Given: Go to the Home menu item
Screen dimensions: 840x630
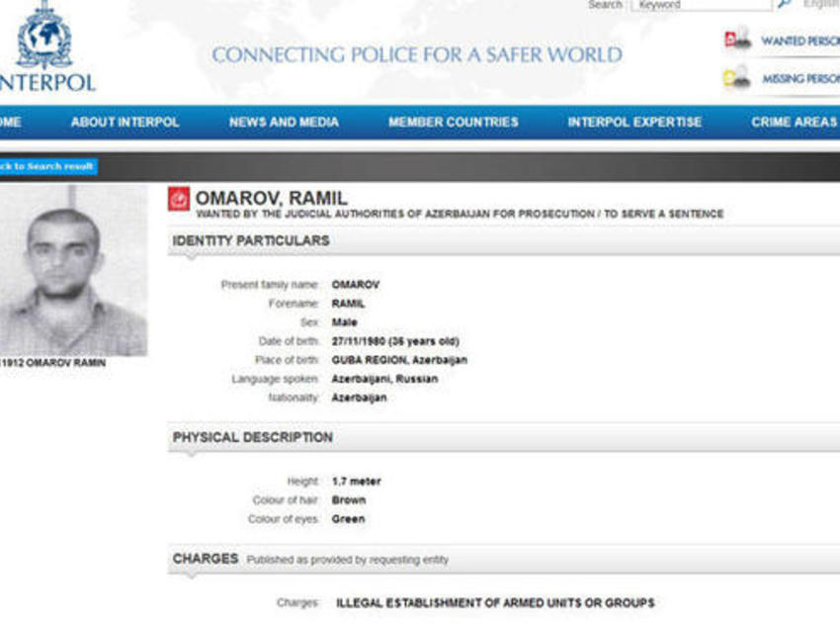Looking at the screenshot, I should click(10, 123).
